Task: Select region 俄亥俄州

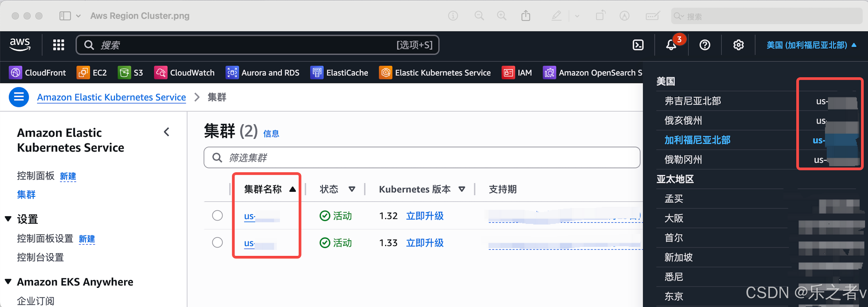Action: click(683, 120)
